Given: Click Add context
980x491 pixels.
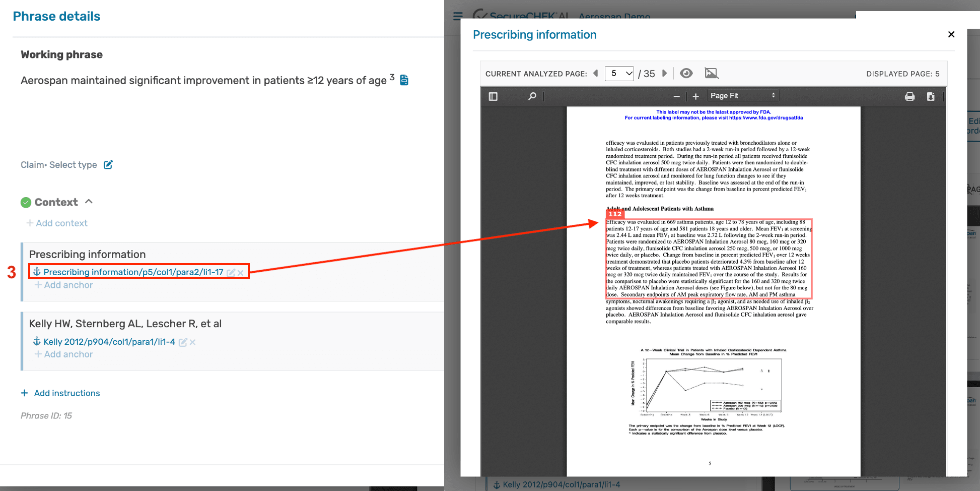Looking at the screenshot, I should 57,223.
